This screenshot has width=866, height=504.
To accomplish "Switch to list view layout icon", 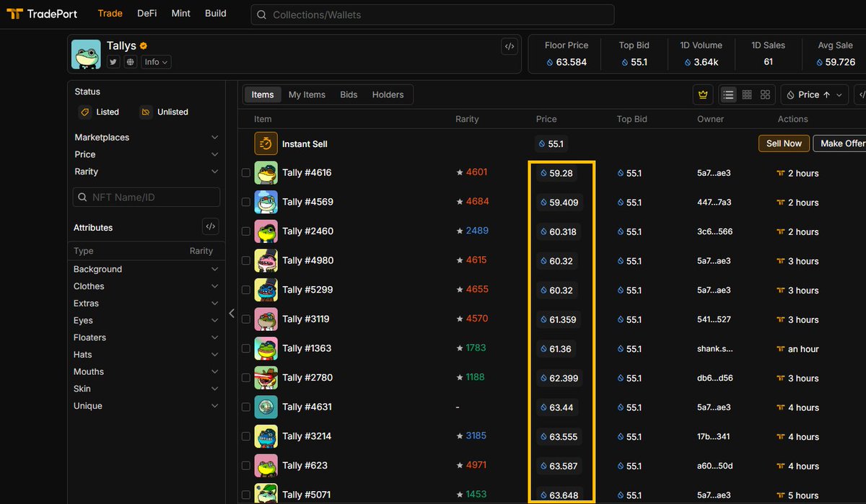I will coord(729,94).
